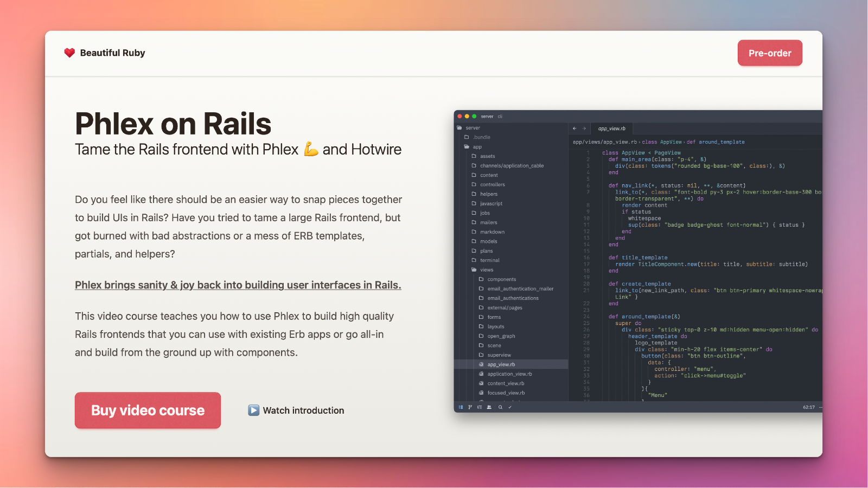Open the collaboration people icon in status bar

click(489, 407)
